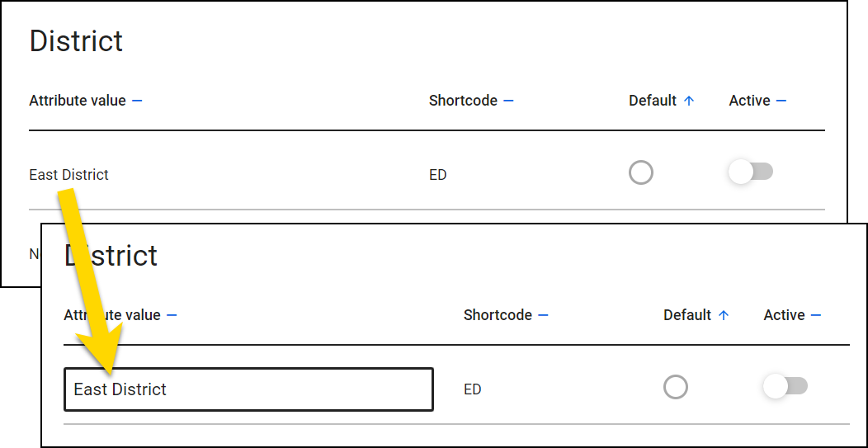This screenshot has height=448, width=868.
Task: Click ED shortcode cell in lower panel
Action: tap(472, 389)
